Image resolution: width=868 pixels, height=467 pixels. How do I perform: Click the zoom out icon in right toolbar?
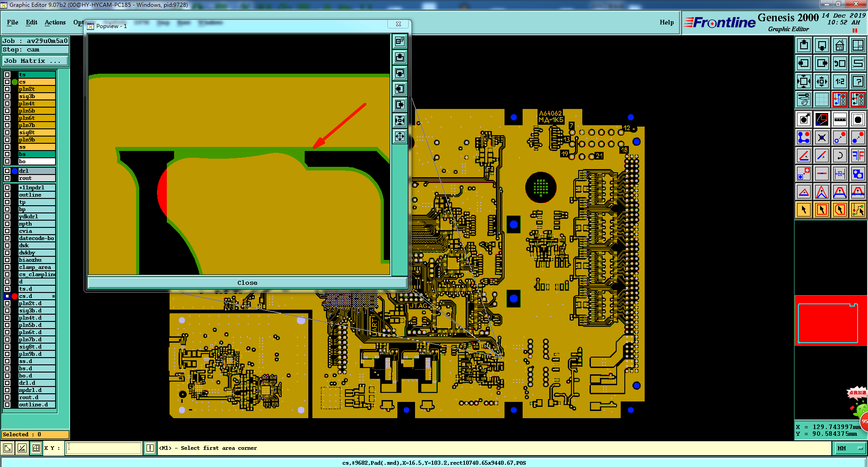pyautogui.click(x=822, y=81)
